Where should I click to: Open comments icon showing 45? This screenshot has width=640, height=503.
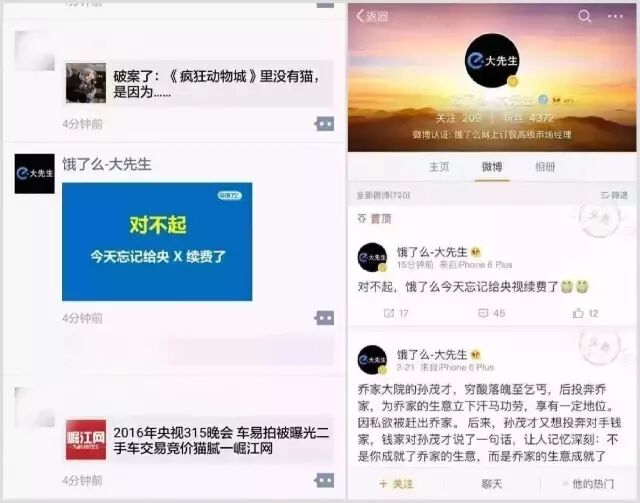(x=491, y=313)
